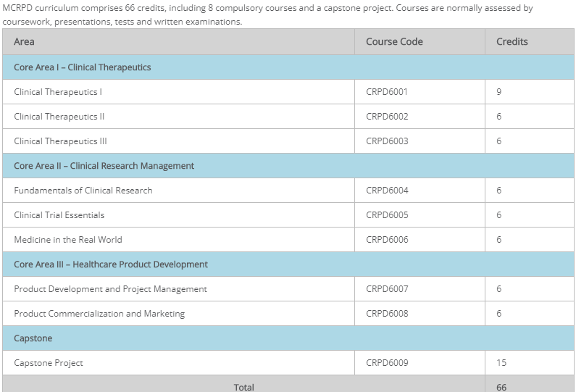Viewport: 576px width, 392px height.
Task: Select Product Commercialization and Marketing course
Action: [99, 314]
